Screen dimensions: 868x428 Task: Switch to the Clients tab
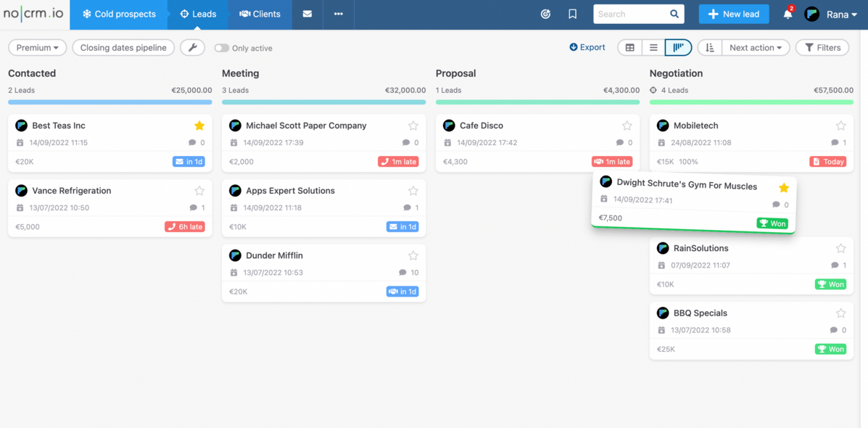click(x=260, y=14)
